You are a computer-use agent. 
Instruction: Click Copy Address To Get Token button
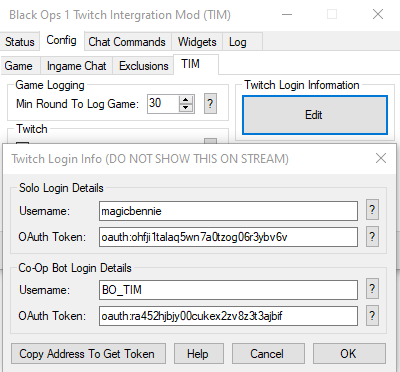point(88,353)
